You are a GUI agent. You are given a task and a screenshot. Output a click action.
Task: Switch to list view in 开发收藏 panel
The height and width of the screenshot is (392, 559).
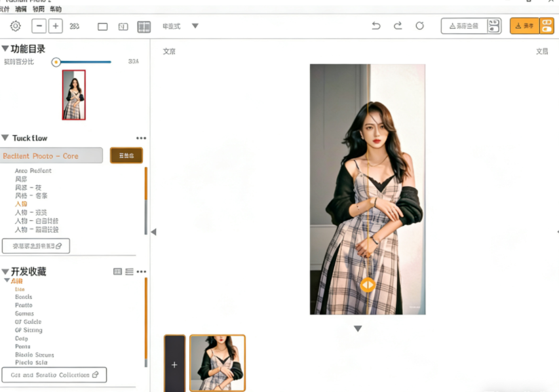129,271
